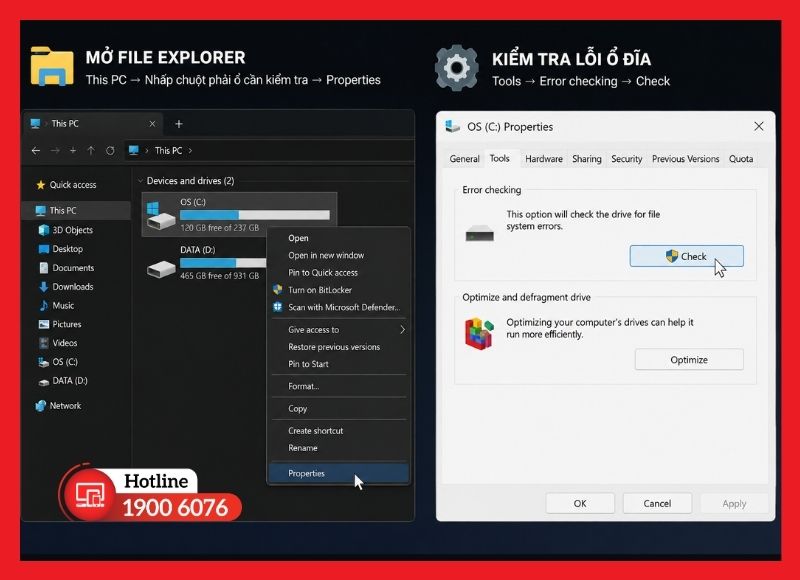
Task: Open the Security tab
Action: coord(627,159)
